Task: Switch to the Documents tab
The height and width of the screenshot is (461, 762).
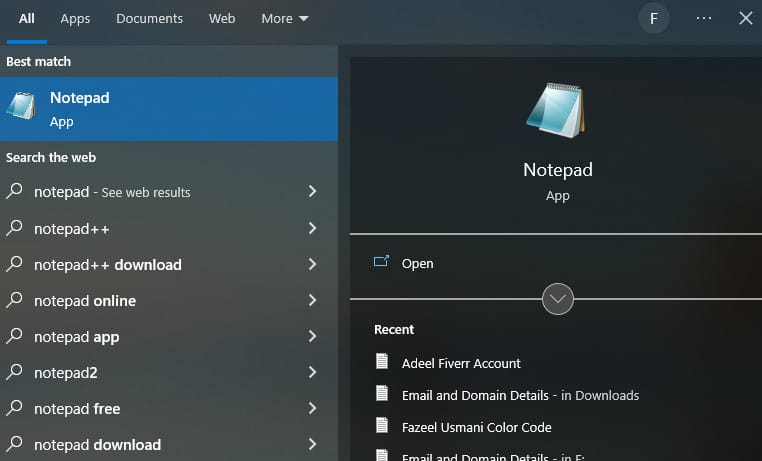Action: [149, 18]
